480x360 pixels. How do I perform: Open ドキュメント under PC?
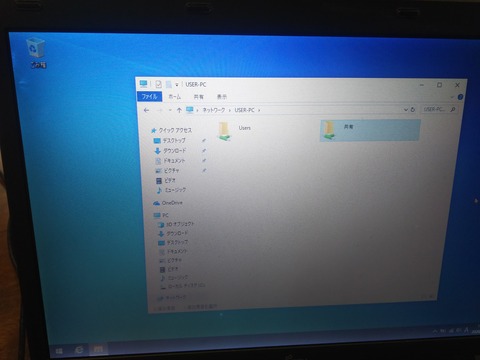pyautogui.click(x=173, y=251)
